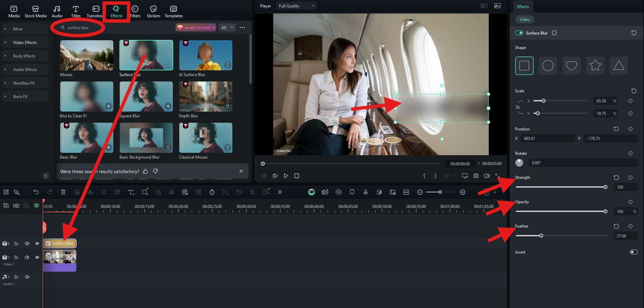Select the square shape

pos(524,66)
